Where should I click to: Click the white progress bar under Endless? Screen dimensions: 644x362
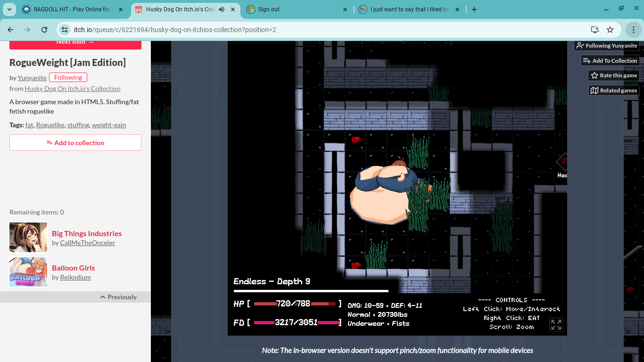tap(311, 291)
